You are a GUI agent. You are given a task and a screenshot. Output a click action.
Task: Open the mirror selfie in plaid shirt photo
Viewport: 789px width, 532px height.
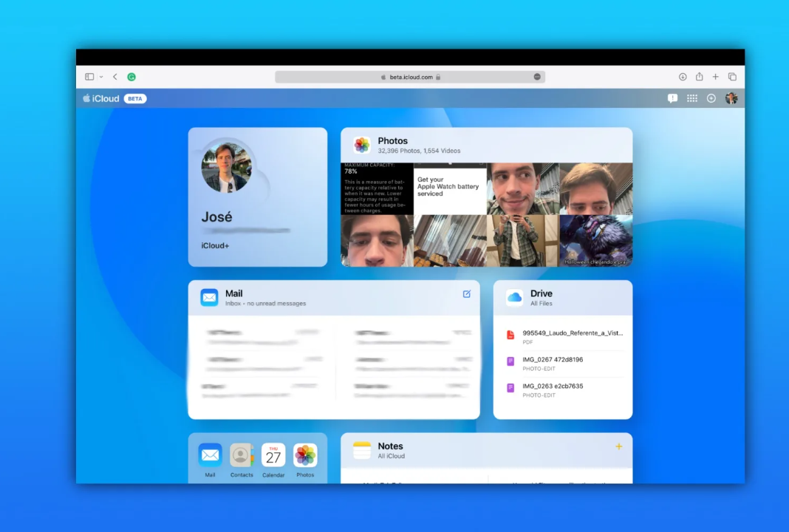(523, 241)
